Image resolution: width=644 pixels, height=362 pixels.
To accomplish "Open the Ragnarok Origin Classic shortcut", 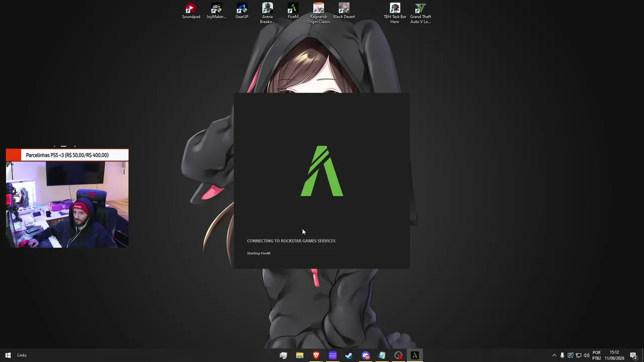I will click(318, 13).
